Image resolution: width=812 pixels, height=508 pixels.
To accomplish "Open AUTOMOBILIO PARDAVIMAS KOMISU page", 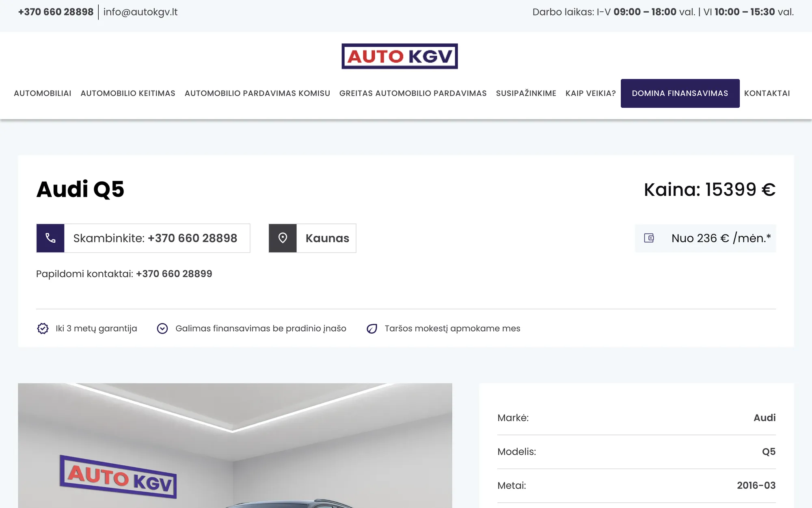I will click(x=257, y=93).
